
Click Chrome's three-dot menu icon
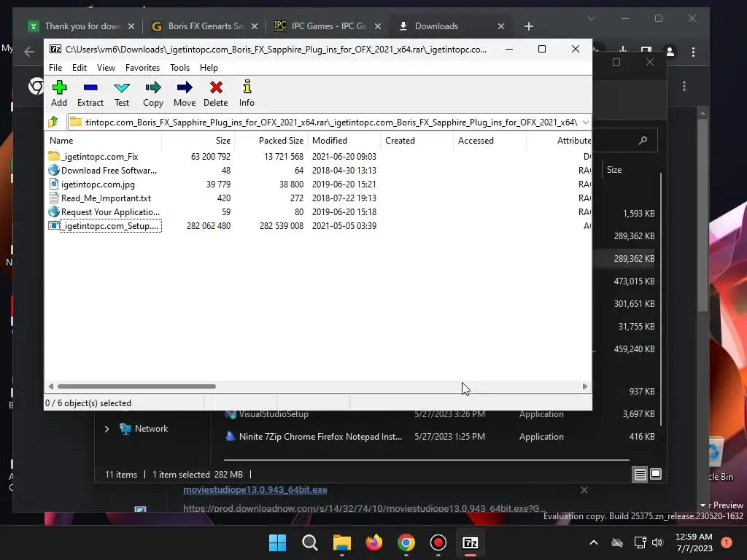tap(693, 52)
